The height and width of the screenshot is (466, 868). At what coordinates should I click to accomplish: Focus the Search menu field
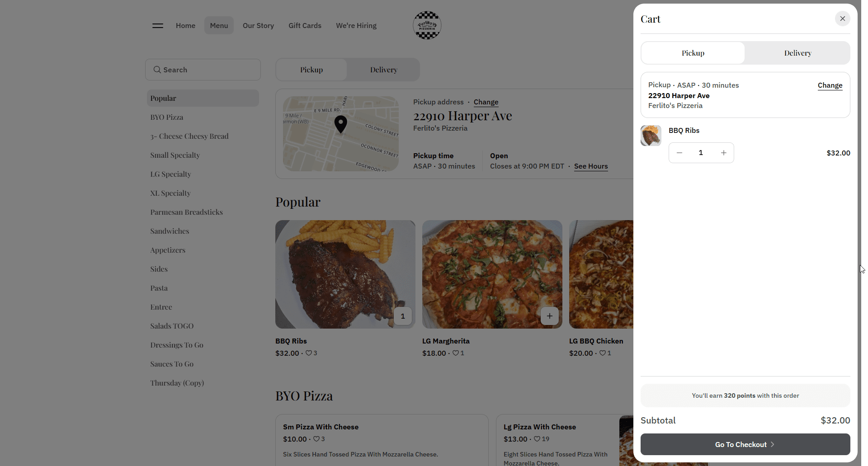[203, 70]
